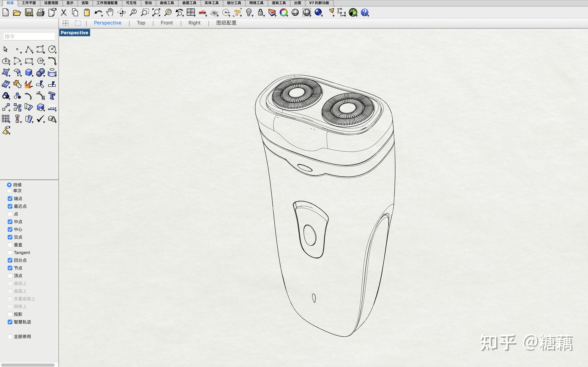
Task: Turn off the 端点 snap checkbox
Action: click(x=10, y=199)
